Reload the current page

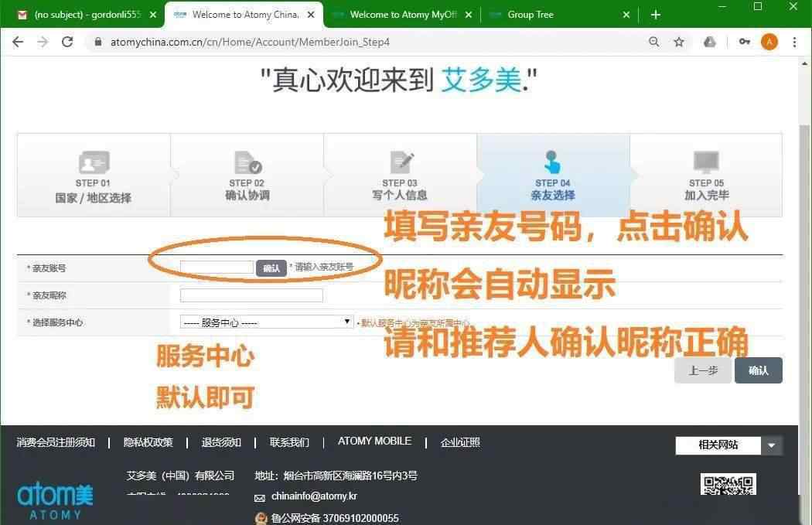click(67, 42)
